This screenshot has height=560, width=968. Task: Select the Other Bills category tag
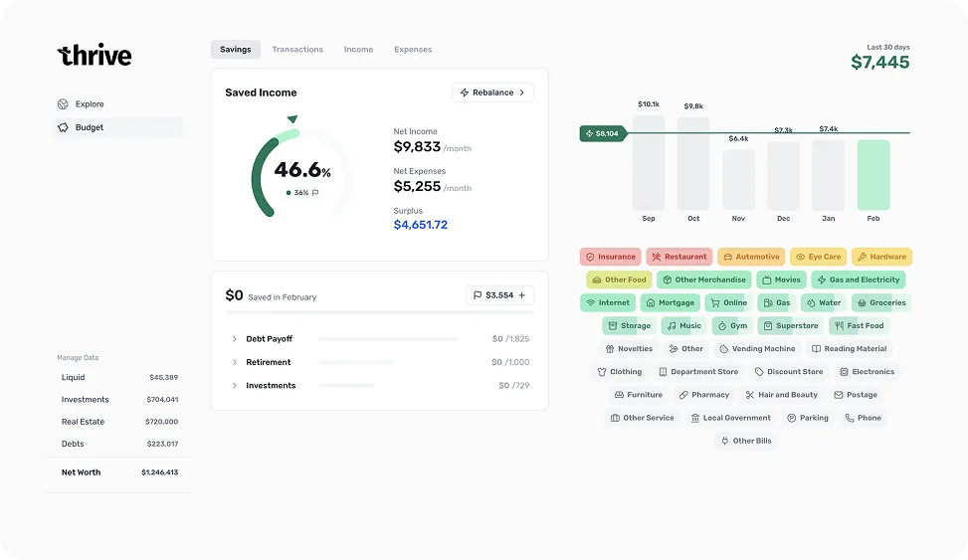coord(746,441)
